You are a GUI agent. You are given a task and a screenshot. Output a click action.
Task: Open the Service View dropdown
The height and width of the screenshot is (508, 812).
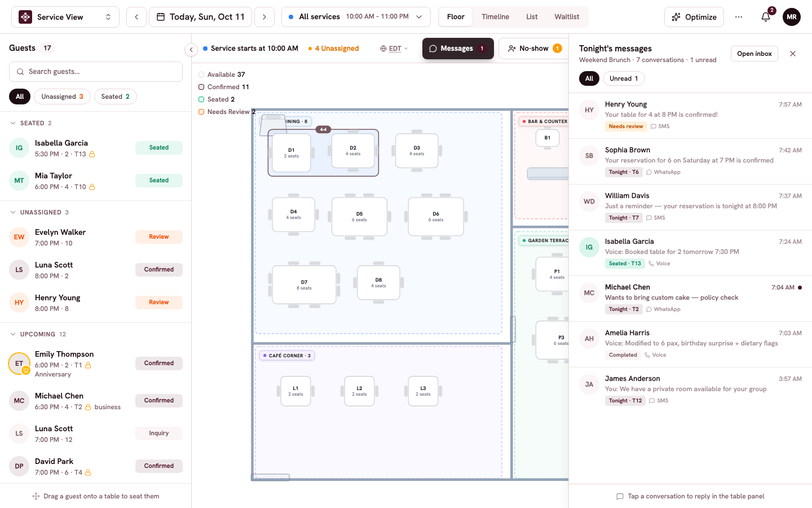[x=65, y=17]
